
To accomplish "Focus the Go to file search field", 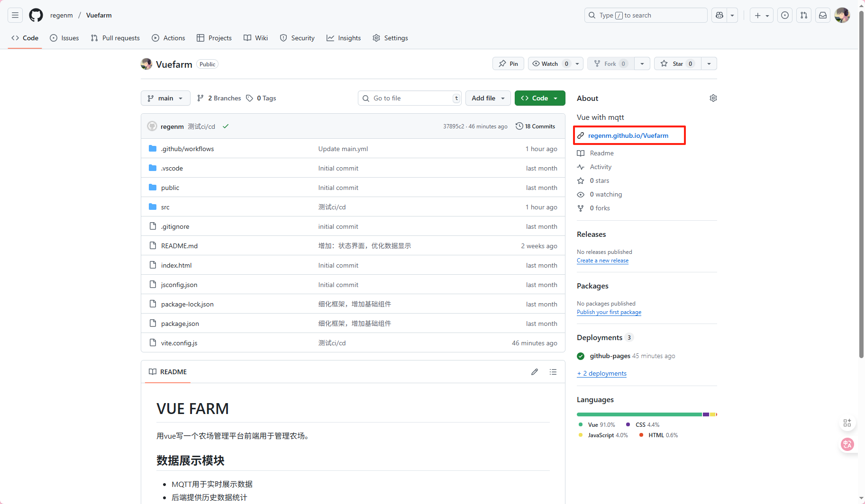I will click(x=410, y=98).
